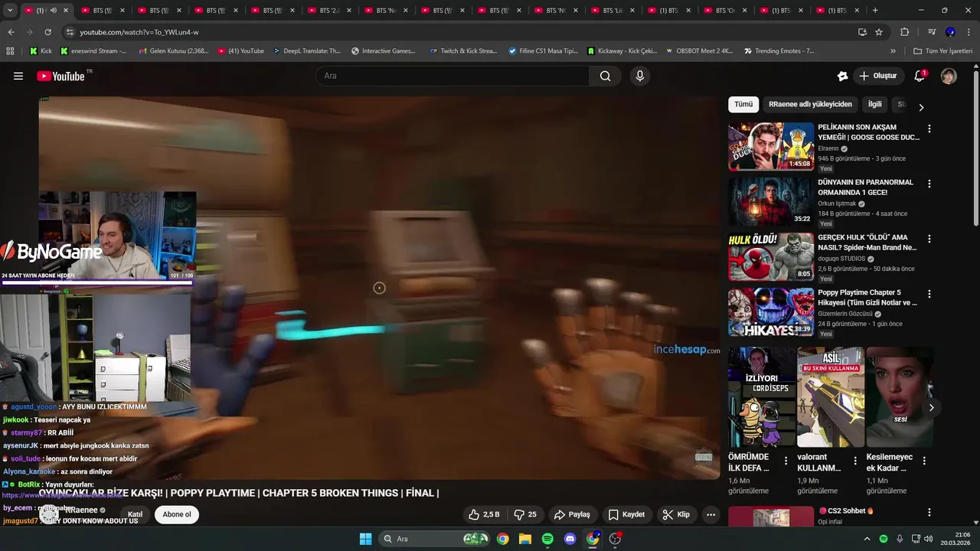Dislike the video (25)
Viewport: 980px width, 551px height.
point(524,514)
